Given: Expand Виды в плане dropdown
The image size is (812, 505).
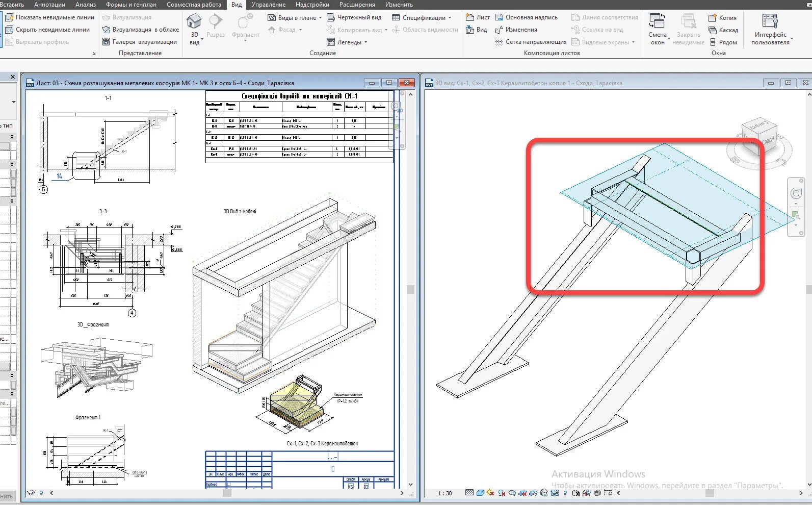Looking at the screenshot, I should click(x=320, y=18).
